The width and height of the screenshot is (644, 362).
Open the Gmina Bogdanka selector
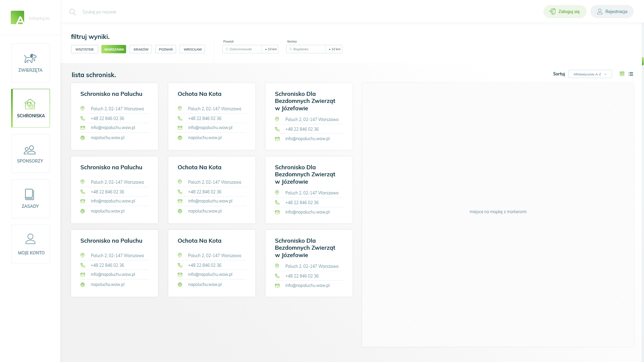coord(306,49)
